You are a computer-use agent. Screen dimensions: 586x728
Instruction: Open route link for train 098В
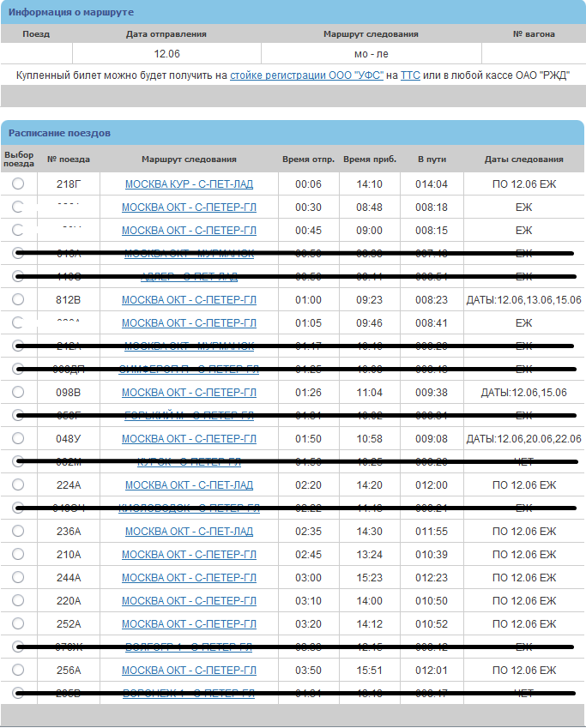[189, 393]
